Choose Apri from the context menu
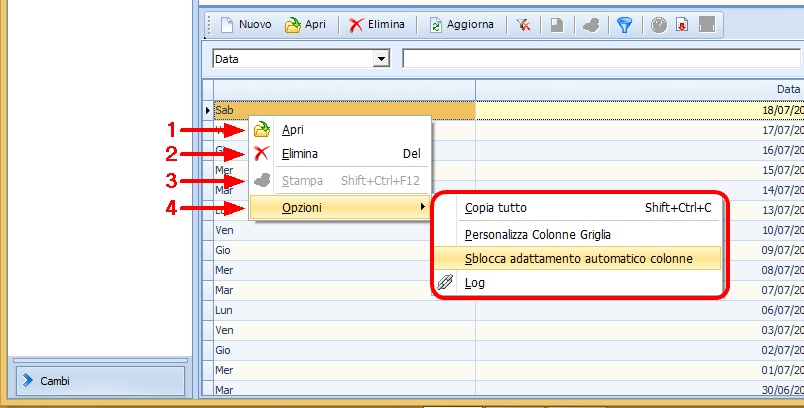The height and width of the screenshot is (408, 804). pyautogui.click(x=292, y=130)
